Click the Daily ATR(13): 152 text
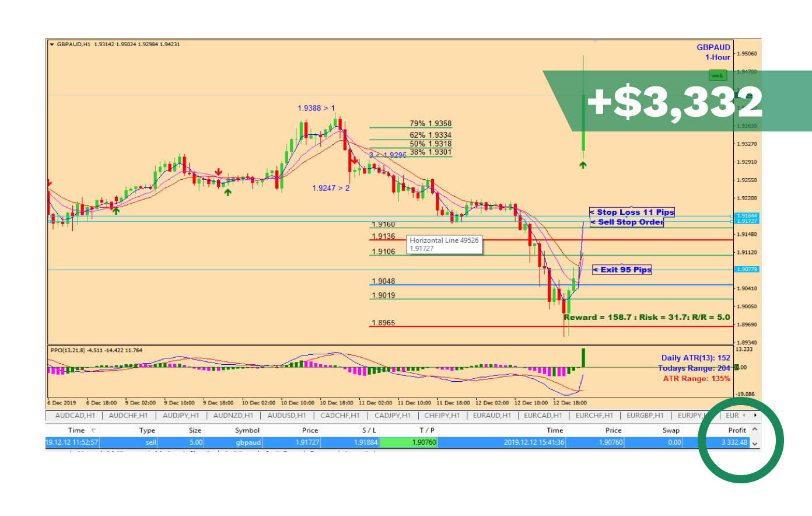The image size is (812, 516). click(695, 358)
